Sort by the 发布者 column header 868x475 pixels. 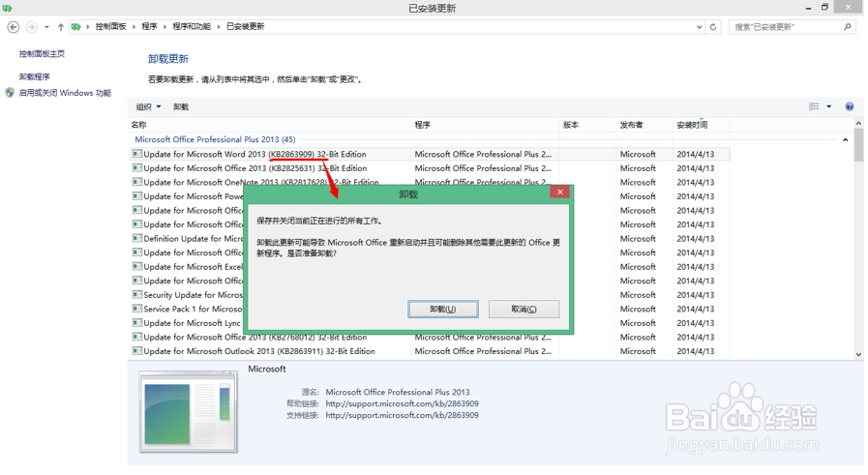[x=644, y=125]
